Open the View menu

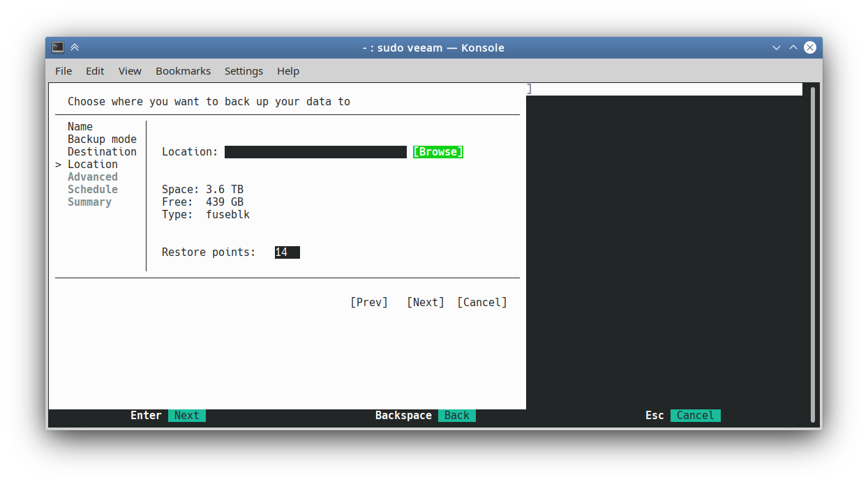coord(130,71)
